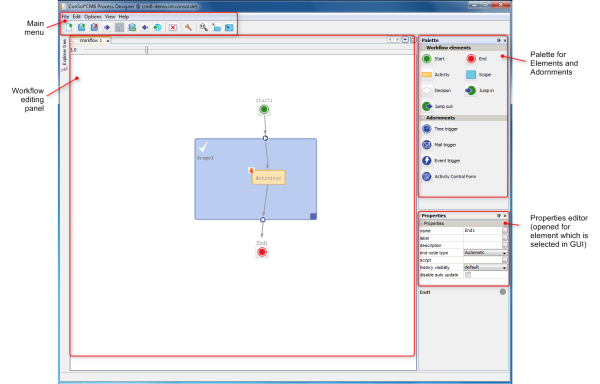
Task: Click in the label property field
Action: (483, 238)
